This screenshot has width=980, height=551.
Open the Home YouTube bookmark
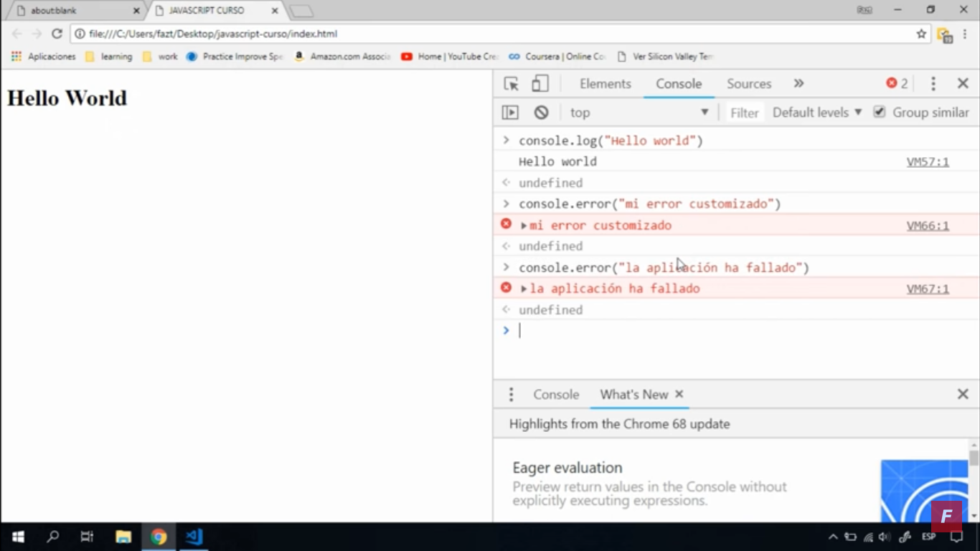pyautogui.click(x=450, y=56)
